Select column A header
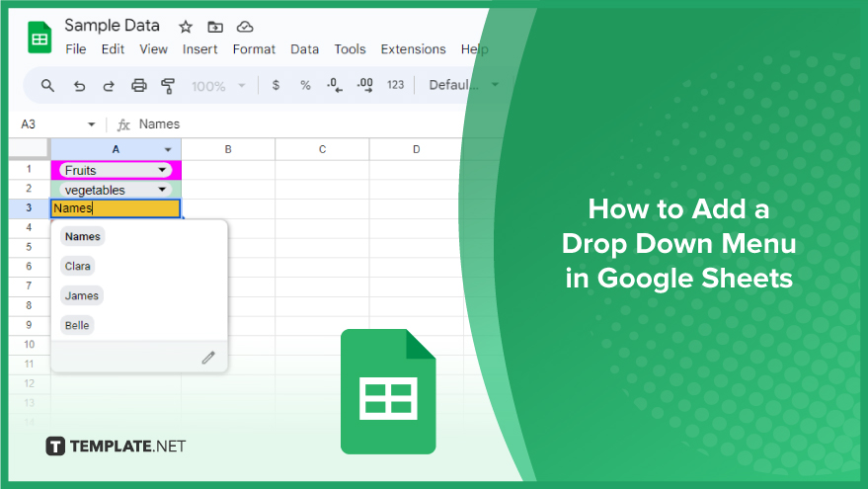This screenshot has width=868, height=489. pyautogui.click(x=116, y=149)
